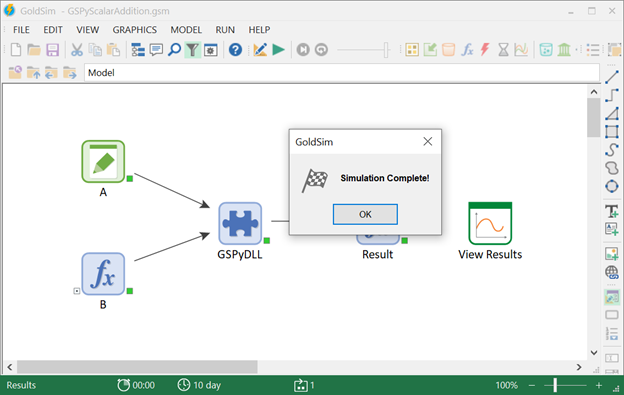Insert a Reservoir element (orange bucket icon)
624x395 pixels.
[448, 50]
